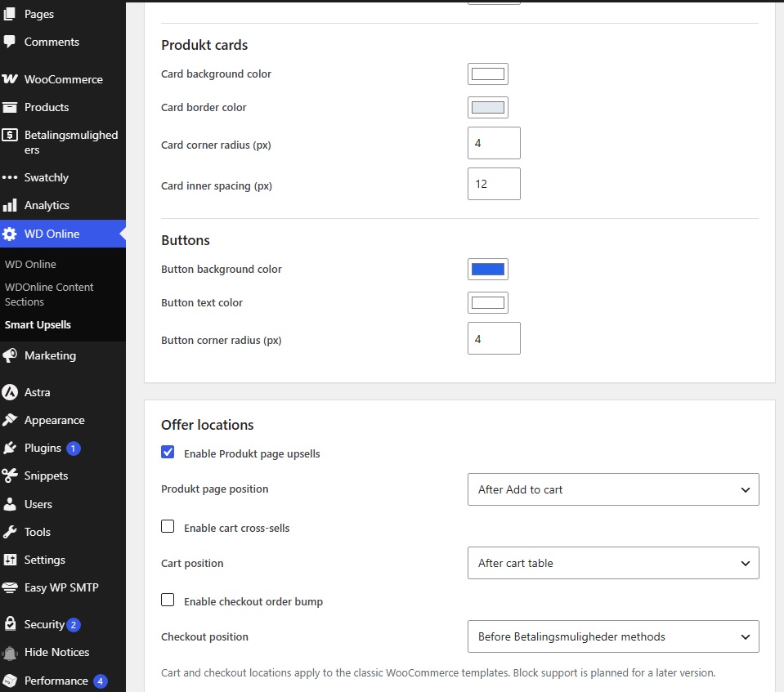Click the Analytics bar chart icon
This screenshot has width=784, height=692.
point(10,205)
